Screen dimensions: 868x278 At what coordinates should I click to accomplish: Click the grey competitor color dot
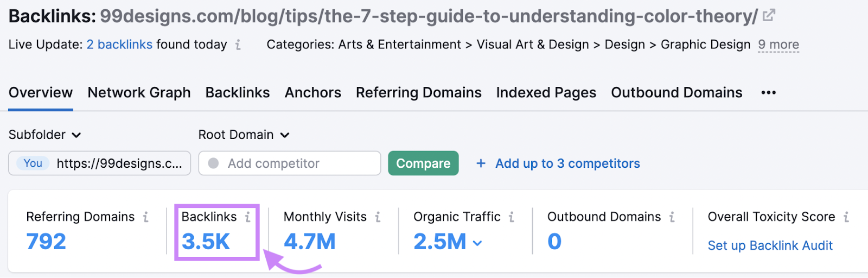pos(214,163)
